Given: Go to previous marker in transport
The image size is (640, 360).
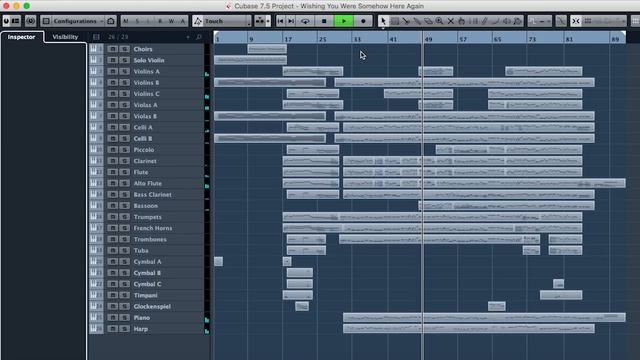Looking at the screenshot, I should (280, 21).
